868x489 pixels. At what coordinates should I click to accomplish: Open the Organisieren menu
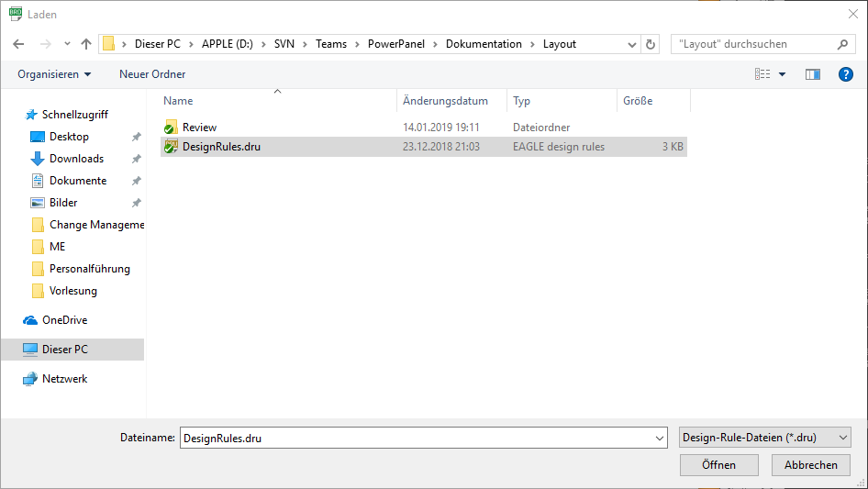54,74
